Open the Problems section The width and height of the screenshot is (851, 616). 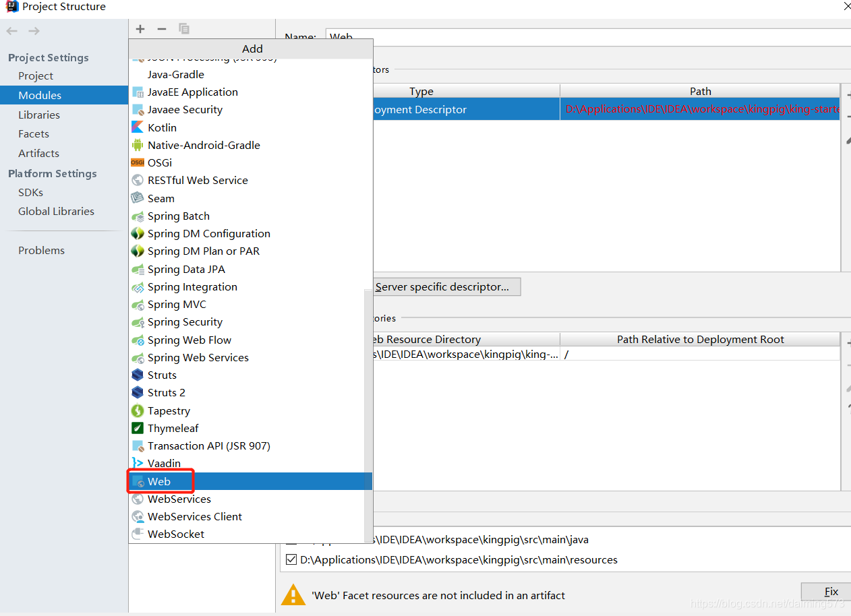click(x=41, y=250)
